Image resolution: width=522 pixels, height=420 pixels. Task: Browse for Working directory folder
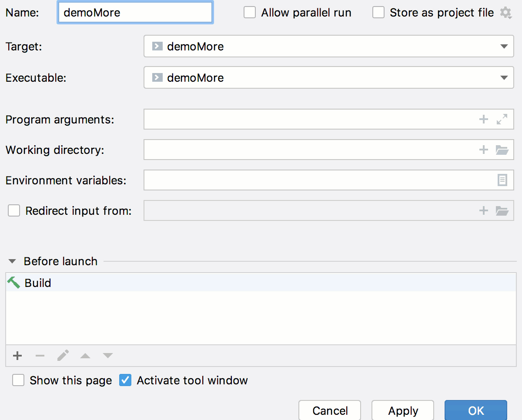[502, 150]
